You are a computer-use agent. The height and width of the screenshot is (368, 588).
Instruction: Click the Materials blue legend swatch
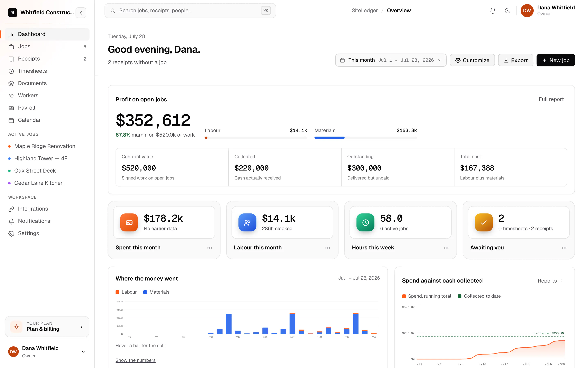pyautogui.click(x=145, y=292)
